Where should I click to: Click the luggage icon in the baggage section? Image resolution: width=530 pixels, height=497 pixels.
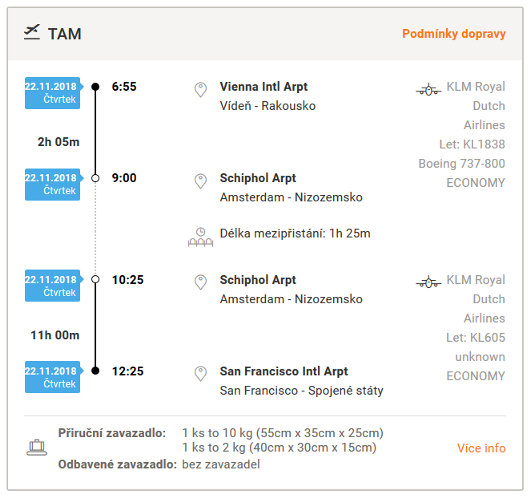37,448
